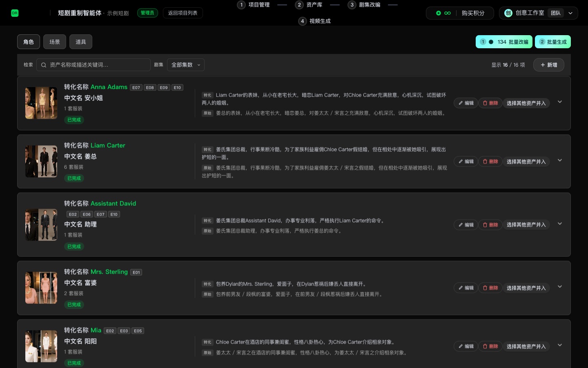The width and height of the screenshot is (588, 368).
Task: Click the search magnifier icon
Action: 44,65
